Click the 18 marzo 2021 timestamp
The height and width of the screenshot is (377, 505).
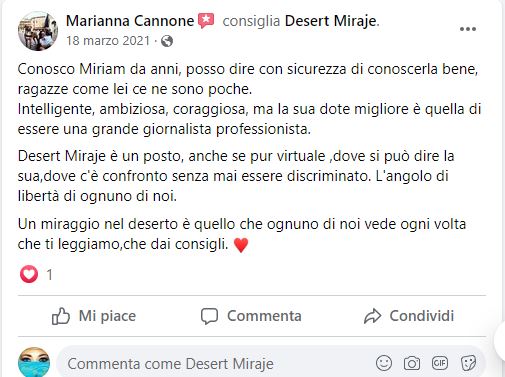pos(108,41)
